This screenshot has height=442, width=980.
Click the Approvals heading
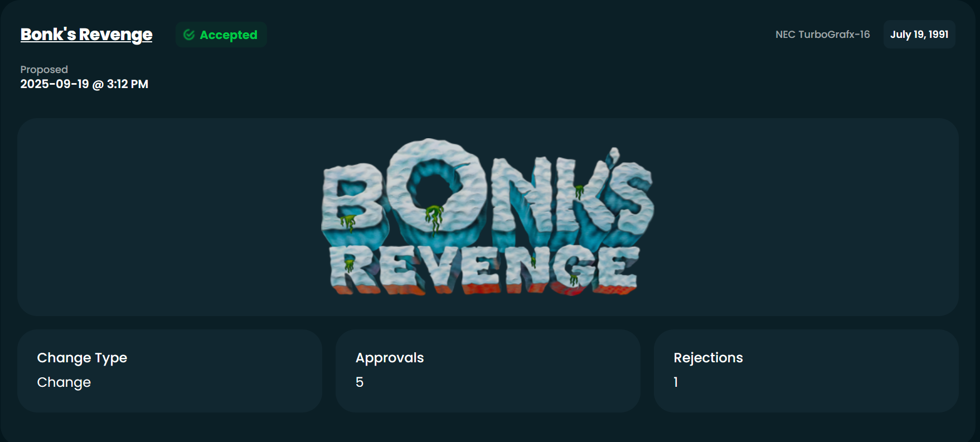(390, 358)
